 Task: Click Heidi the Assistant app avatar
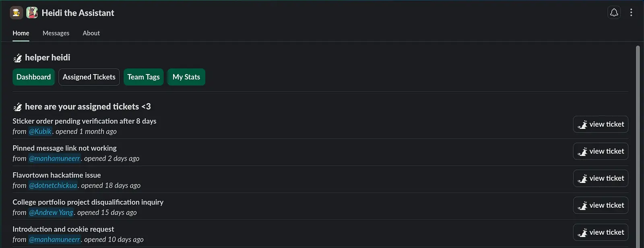32,13
